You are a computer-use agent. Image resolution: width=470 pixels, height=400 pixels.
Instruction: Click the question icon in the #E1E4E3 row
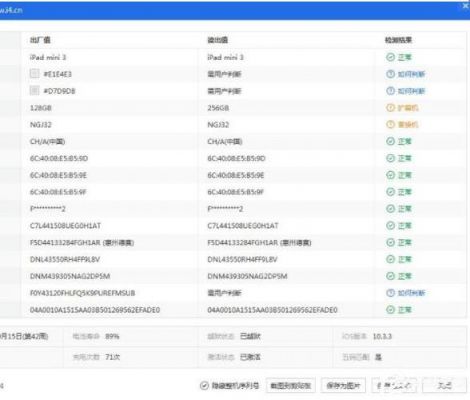click(390, 74)
